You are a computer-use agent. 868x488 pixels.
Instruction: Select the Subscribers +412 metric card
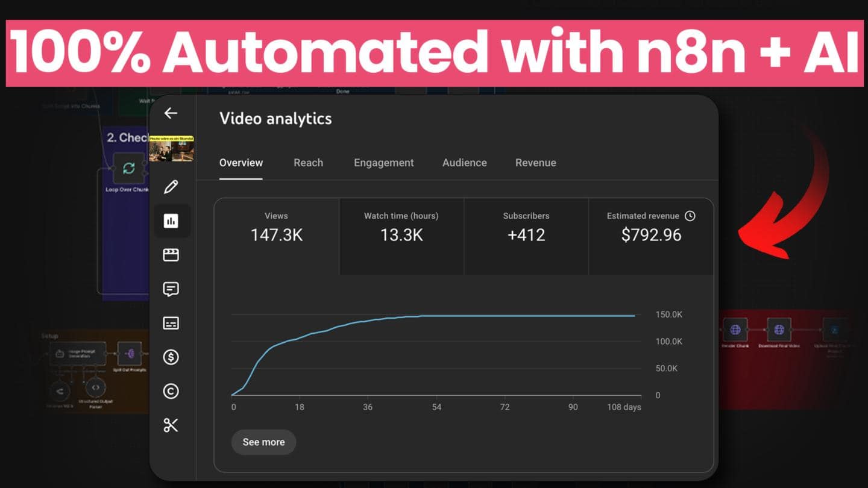coord(526,237)
